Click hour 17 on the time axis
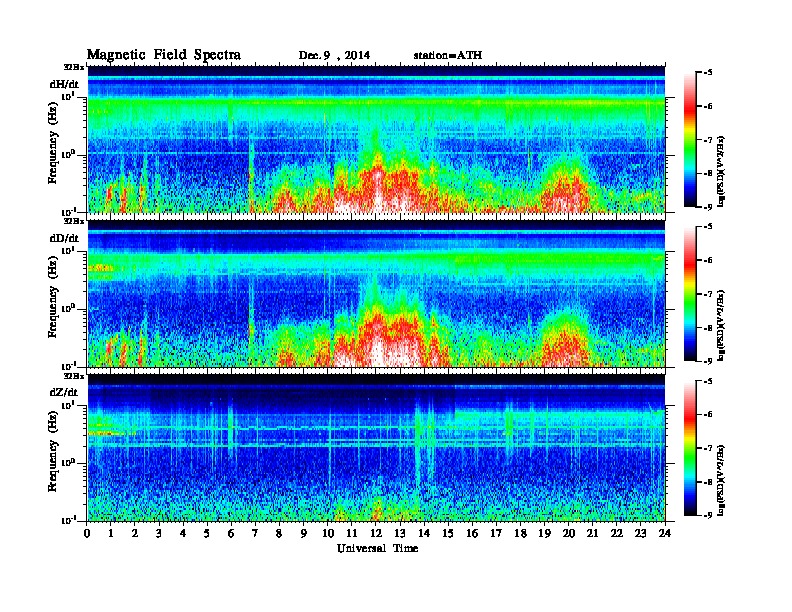The height and width of the screenshot is (612, 792). coord(497,533)
